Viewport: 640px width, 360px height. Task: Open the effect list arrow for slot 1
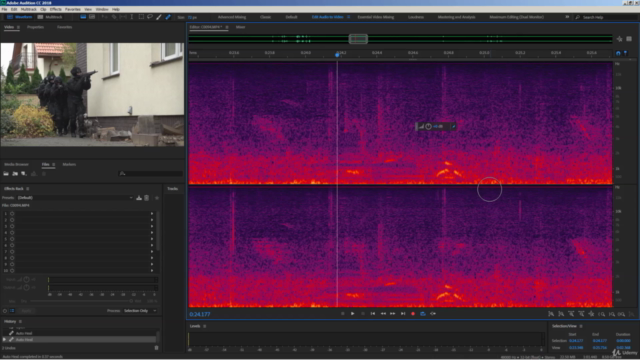pyautogui.click(x=152, y=213)
